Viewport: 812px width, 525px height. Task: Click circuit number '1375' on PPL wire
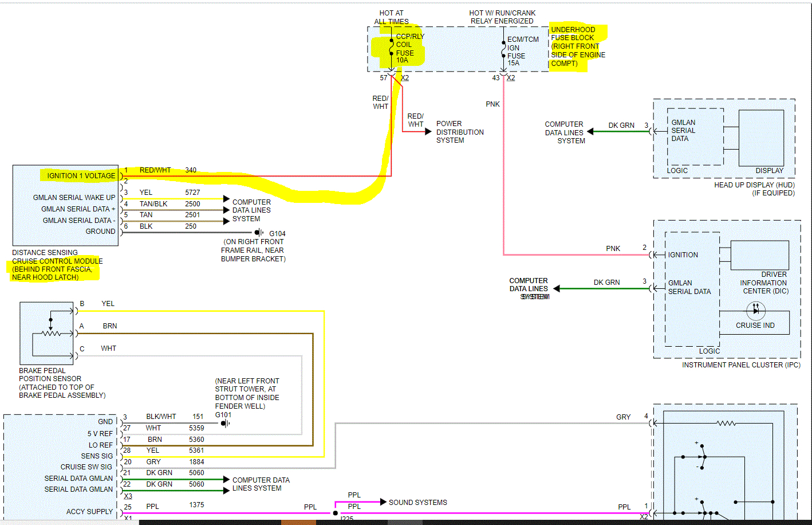coord(196,505)
